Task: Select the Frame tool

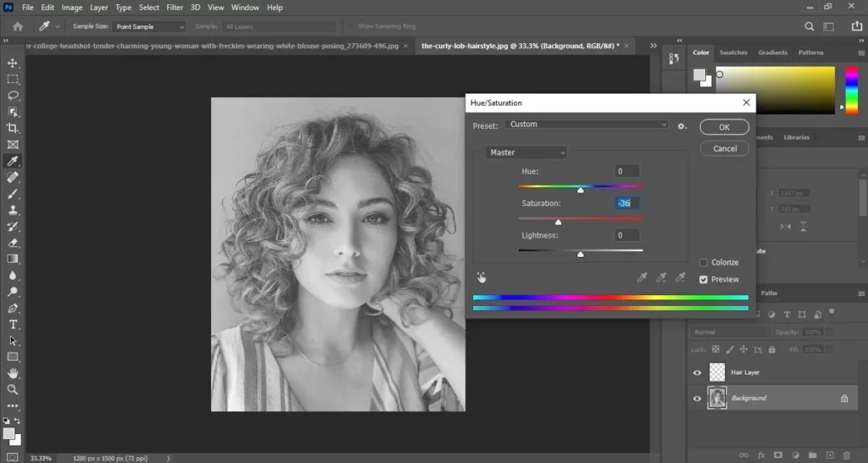Action: (x=13, y=144)
